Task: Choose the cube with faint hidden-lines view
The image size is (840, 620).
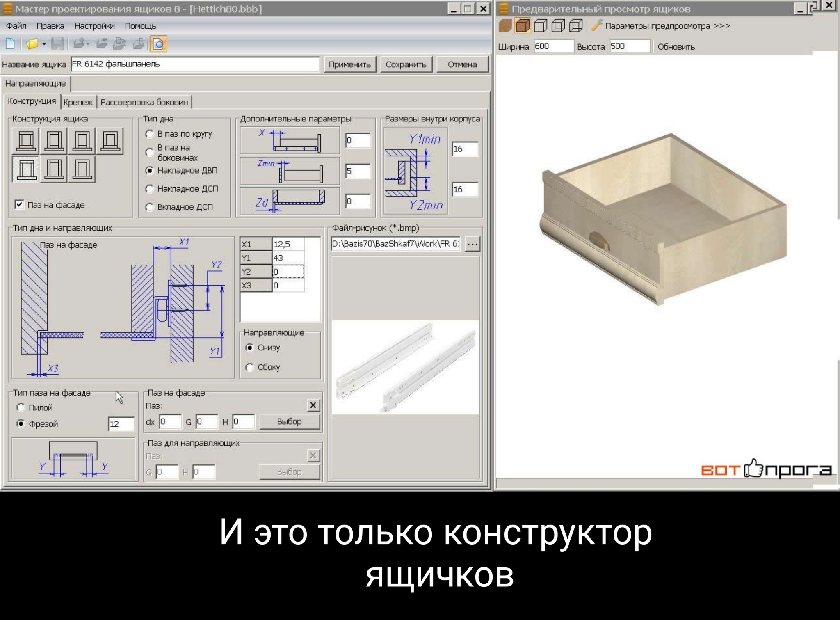Action: click(558, 26)
